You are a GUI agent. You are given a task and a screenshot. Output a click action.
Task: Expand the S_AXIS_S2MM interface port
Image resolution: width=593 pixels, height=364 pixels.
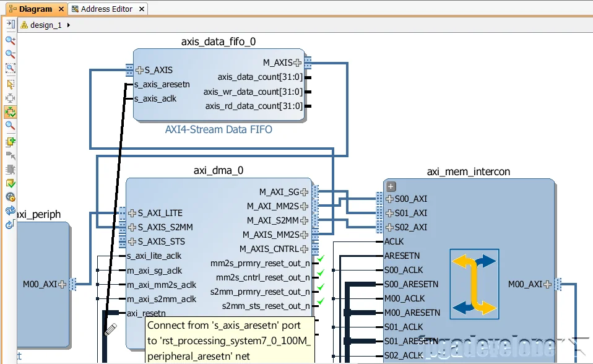click(x=132, y=227)
